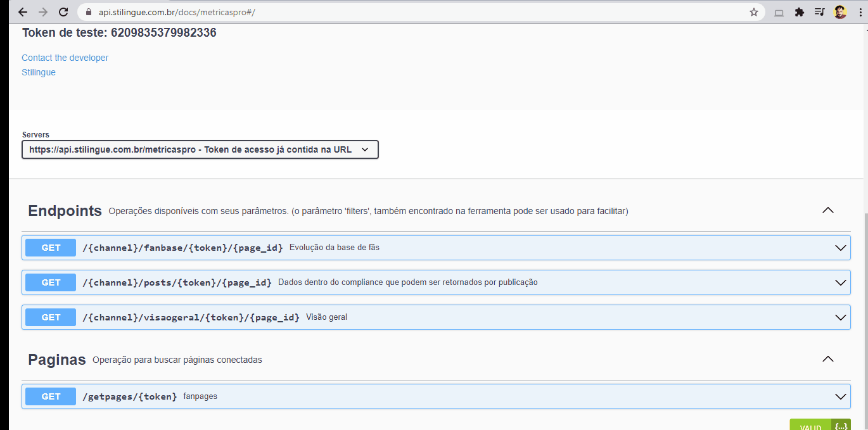The width and height of the screenshot is (868, 430).
Task: Open the Contact the developer link
Action: 65,58
